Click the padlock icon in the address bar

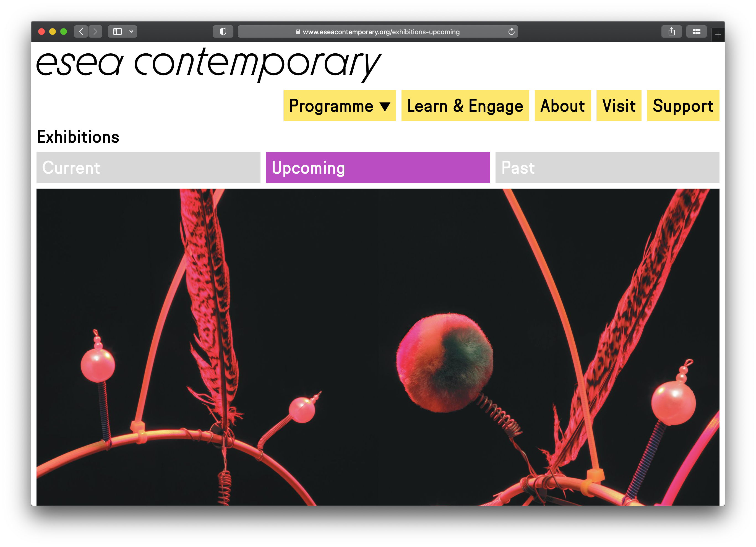pyautogui.click(x=298, y=32)
